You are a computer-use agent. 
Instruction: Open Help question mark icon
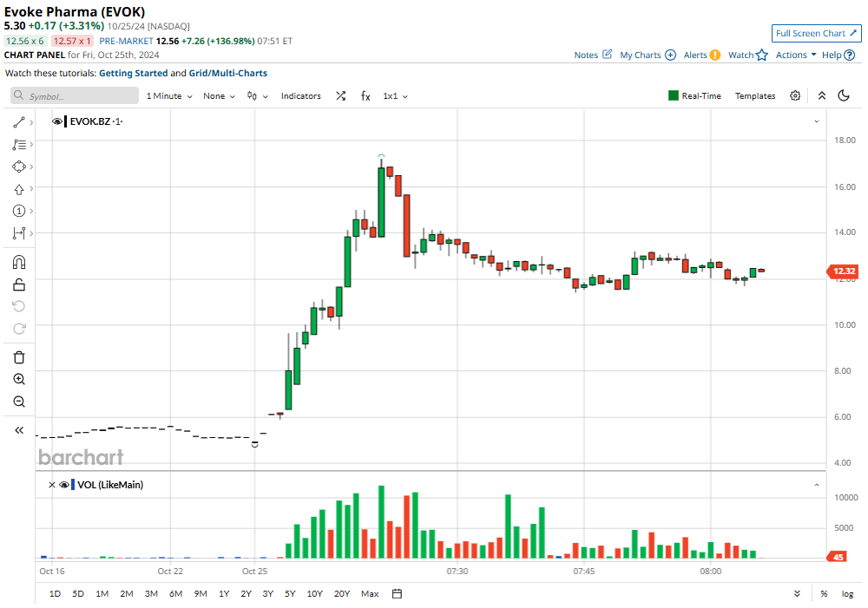850,55
